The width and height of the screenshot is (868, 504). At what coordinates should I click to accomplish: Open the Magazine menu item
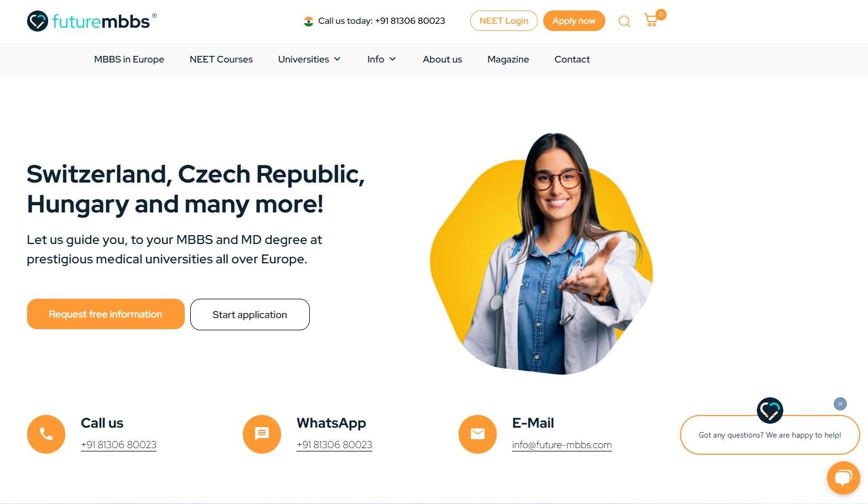[x=508, y=59]
